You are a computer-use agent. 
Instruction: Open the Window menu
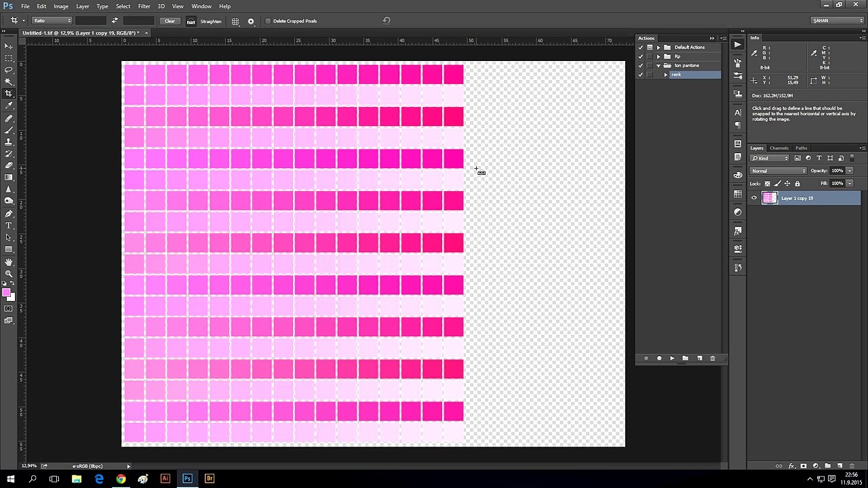(x=201, y=6)
